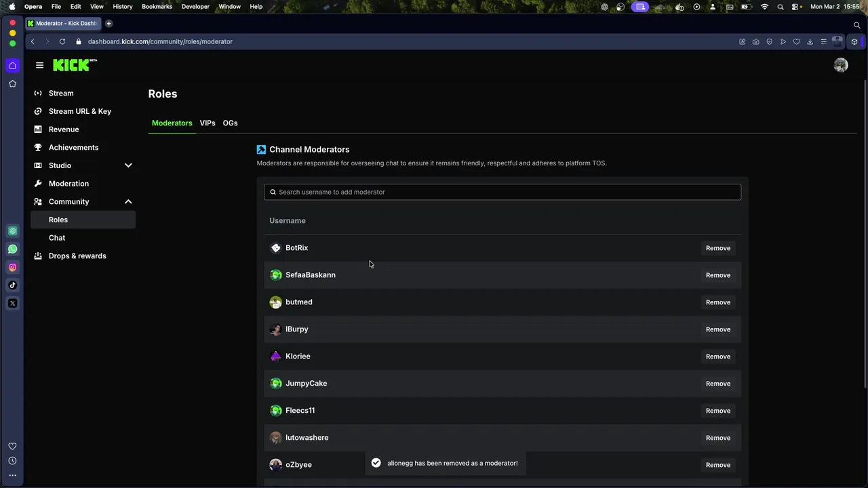Open the Opera sidebar three-dot more options
868x488 pixels.
[12, 476]
